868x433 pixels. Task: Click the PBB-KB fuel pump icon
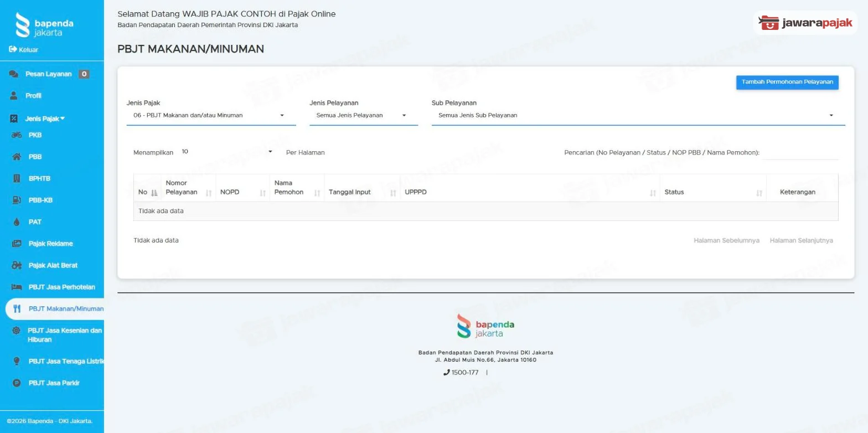[17, 200]
